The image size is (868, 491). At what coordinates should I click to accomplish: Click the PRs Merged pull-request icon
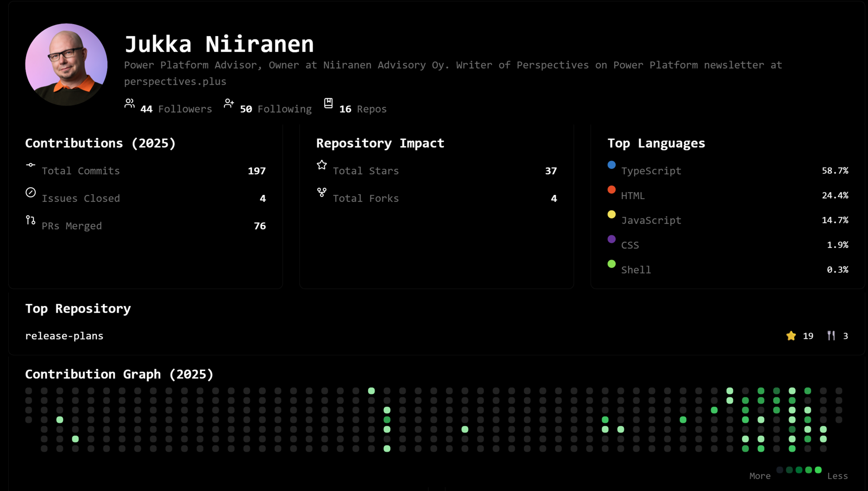[30, 220]
